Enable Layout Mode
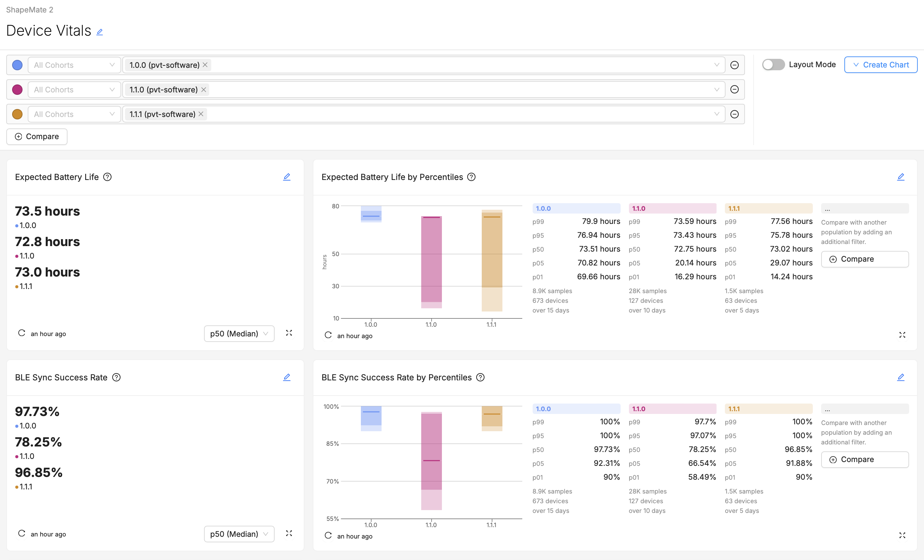The width and height of the screenshot is (924, 560). [773, 64]
